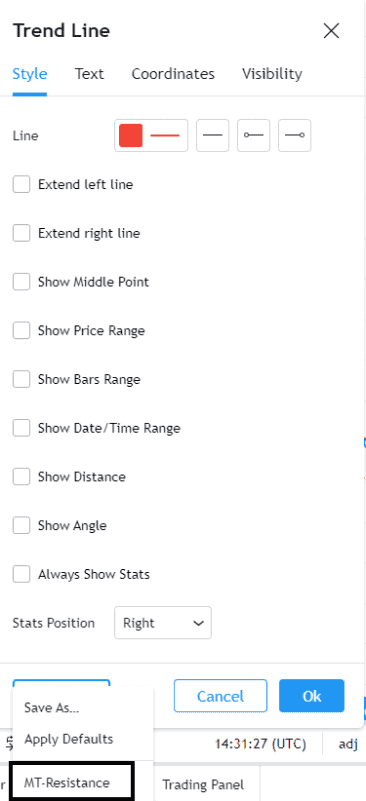Enable Extend right line checkbox
The image size is (366, 801).
coord(21,233)
